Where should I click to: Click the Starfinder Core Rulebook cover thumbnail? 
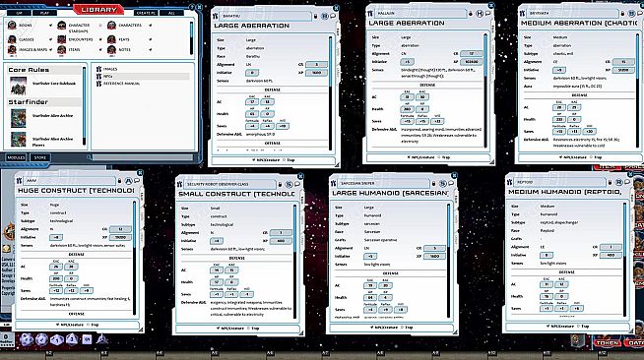(x=19, y=86)
